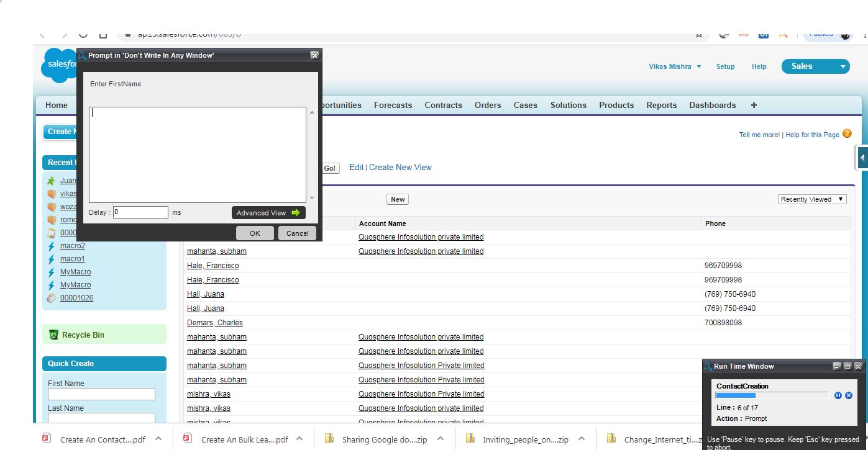
Task: Click the Enter FirstName text area
Action: 197,155
